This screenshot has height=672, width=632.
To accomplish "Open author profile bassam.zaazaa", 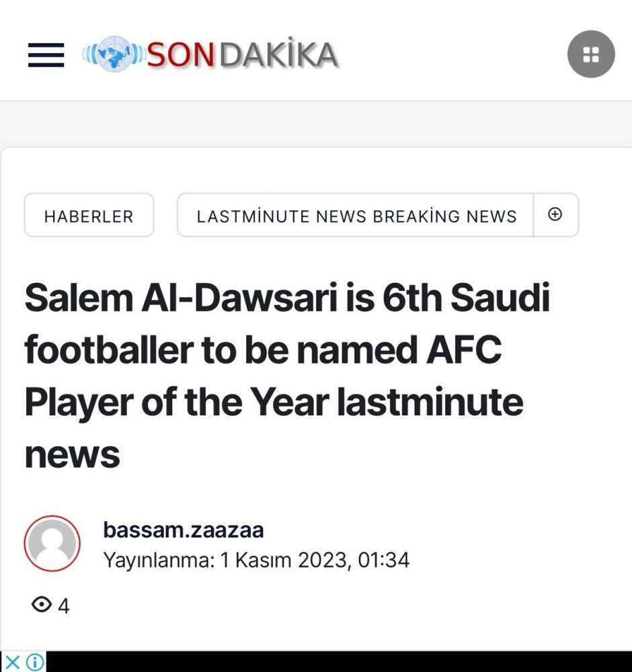I will (x=183, y=530).
